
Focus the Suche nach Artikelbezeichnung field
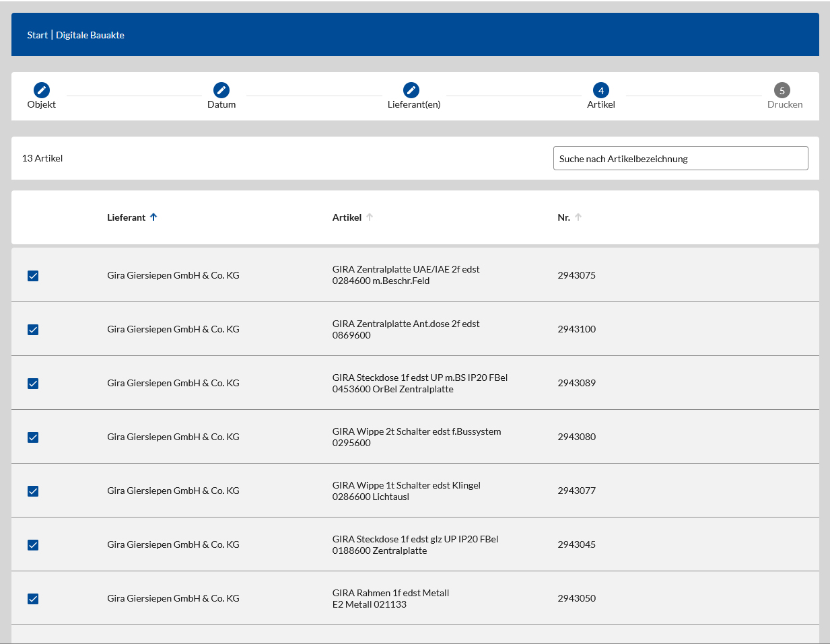[681, 158]
